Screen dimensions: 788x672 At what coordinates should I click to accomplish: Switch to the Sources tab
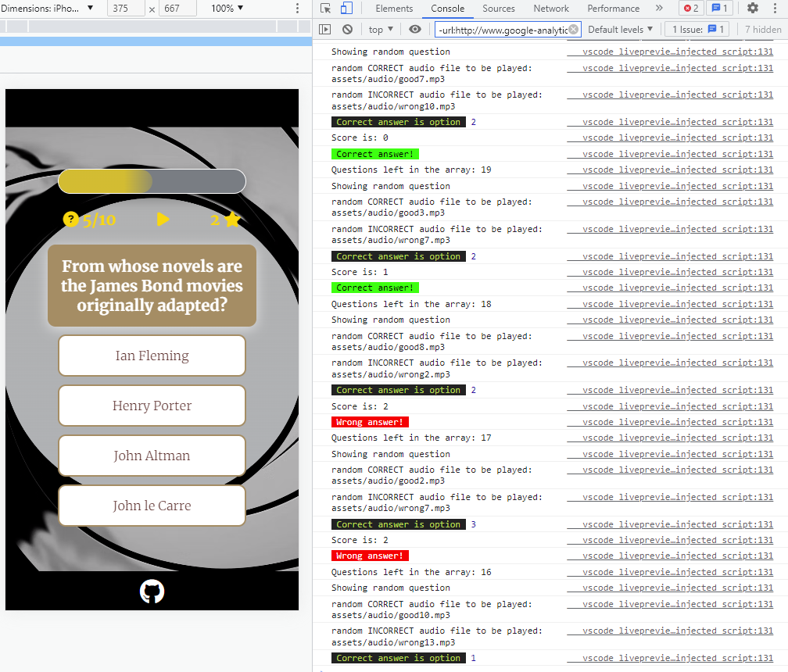click(x=499, y=9)
